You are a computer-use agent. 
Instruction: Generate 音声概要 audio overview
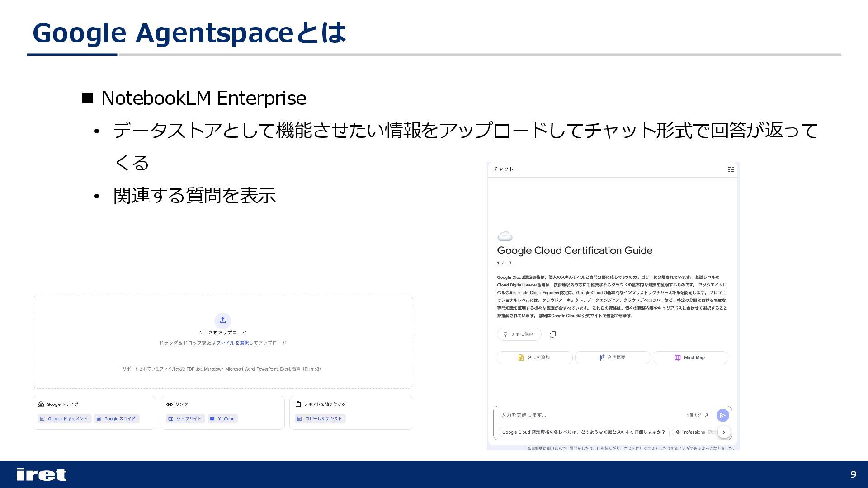click(x=612, y=357)
